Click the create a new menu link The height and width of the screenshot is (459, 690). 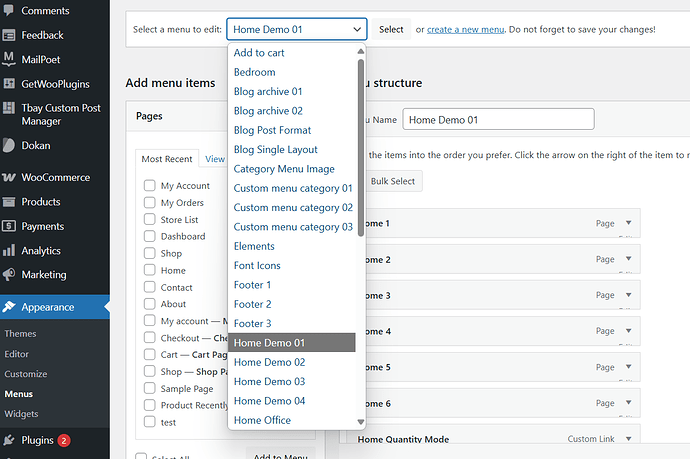[x=466, y=29]
